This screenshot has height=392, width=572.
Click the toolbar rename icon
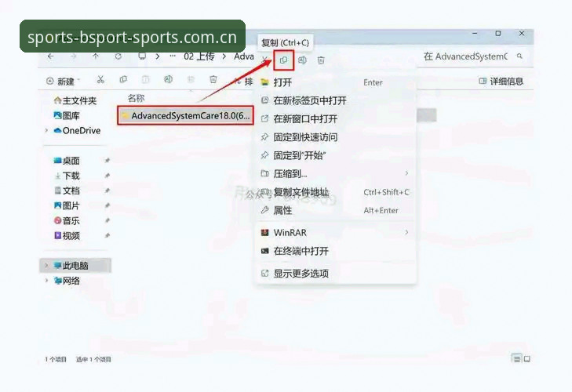click(168, 79)
